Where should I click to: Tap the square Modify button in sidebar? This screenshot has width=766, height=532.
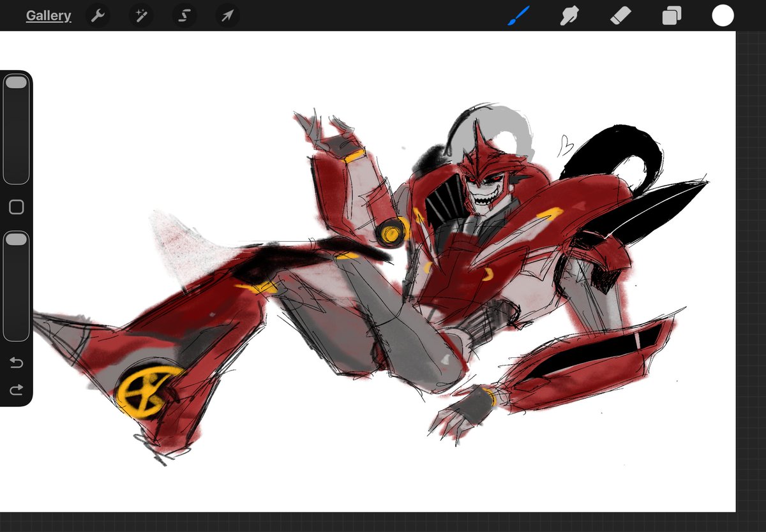[17, 207]
